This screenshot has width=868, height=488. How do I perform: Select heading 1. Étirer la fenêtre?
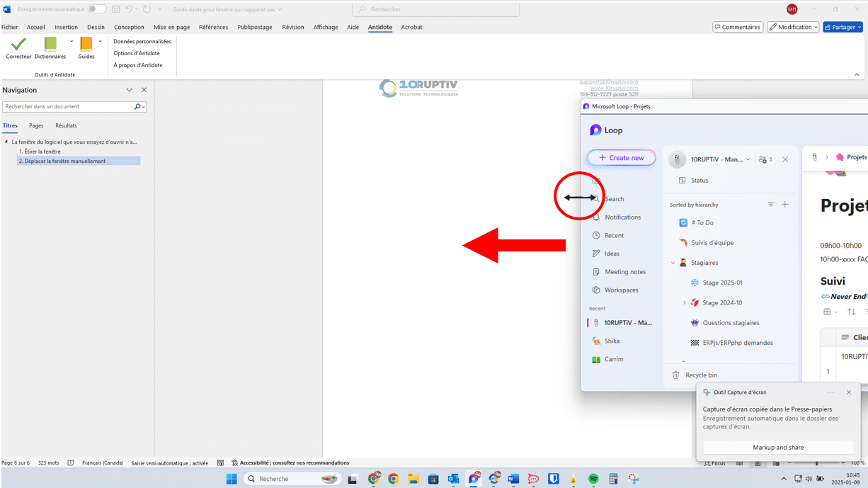(40, 152)
